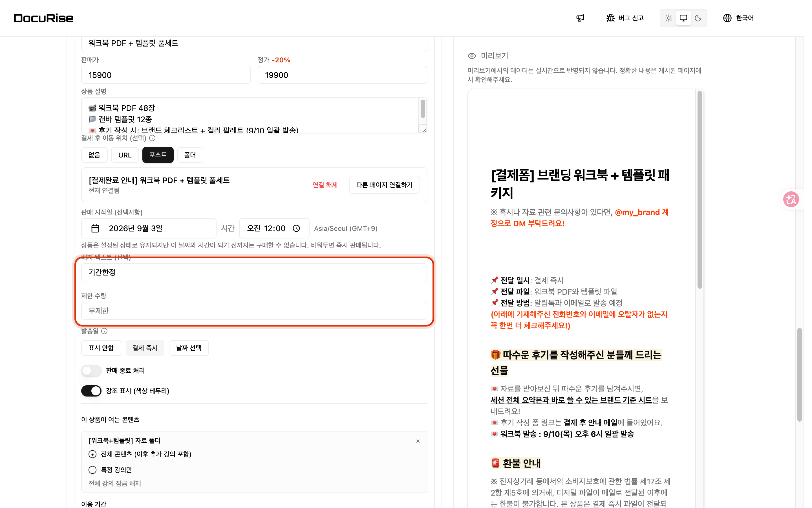Click the clock icon in time field
812x508 pixels.
point(296,229)
